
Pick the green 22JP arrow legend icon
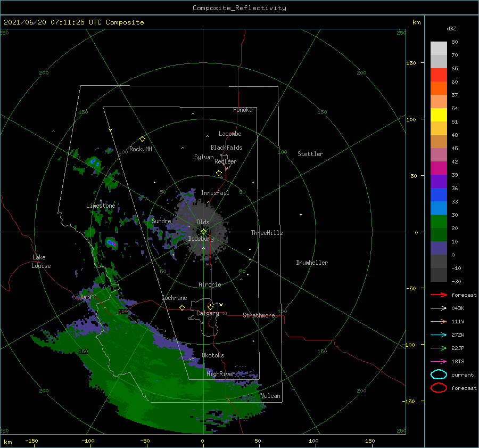coord(439,348)
